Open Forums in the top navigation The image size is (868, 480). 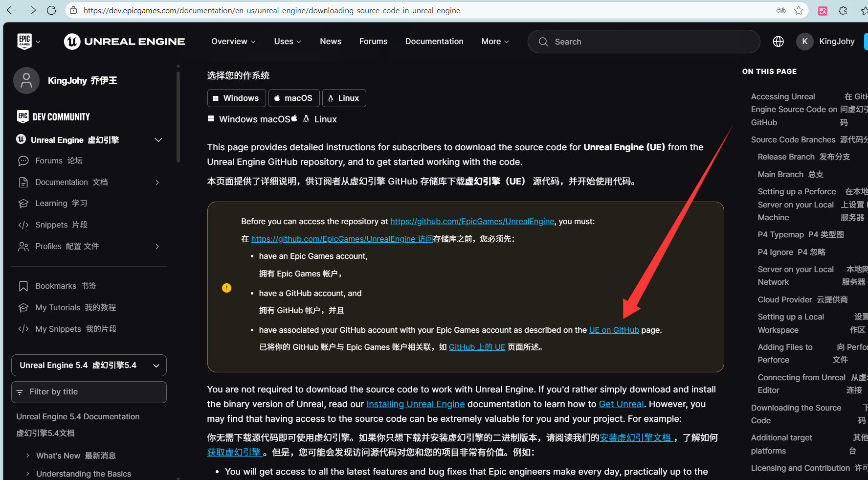[373, 42]
